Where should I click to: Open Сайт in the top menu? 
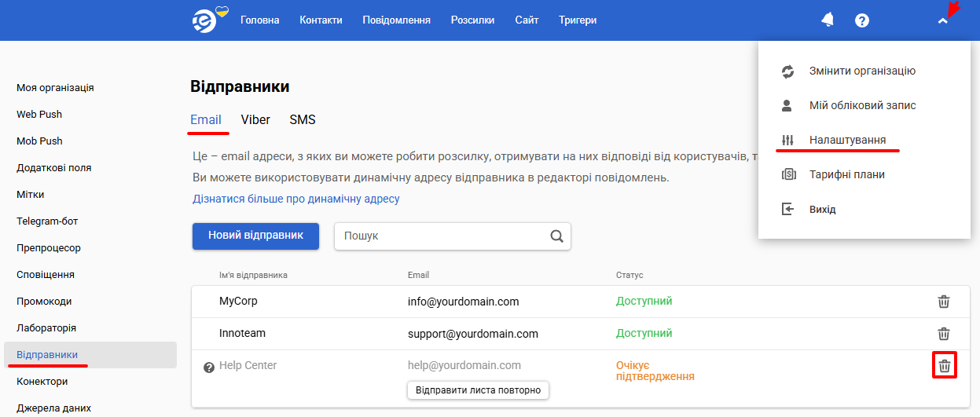click(527, 20)
